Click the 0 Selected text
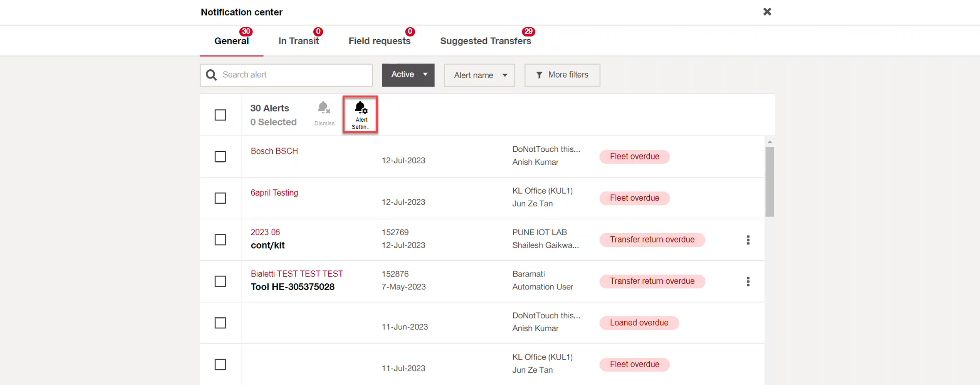 coord(273,122)
